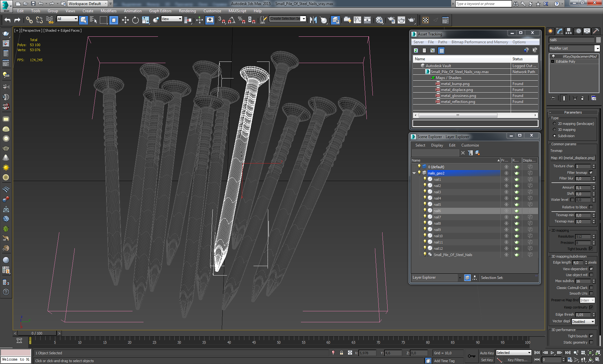Open the Modifiers menu
The width and height of the screenshot is (603, 364).
tap(109, 11)
